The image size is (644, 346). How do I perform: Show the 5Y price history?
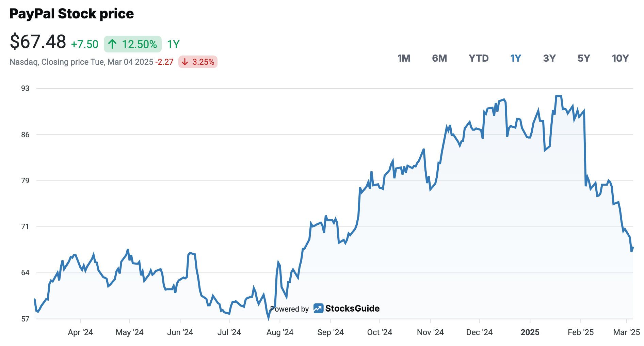[584, 58]
